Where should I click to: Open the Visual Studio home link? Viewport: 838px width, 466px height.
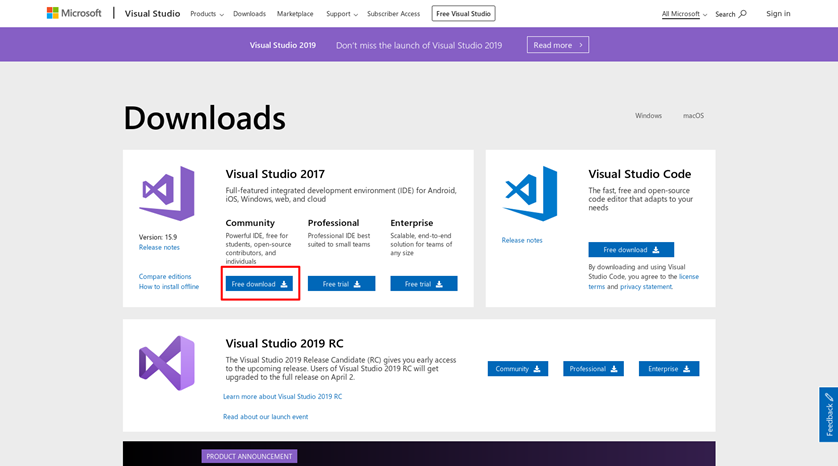click(x=152, y=13)
